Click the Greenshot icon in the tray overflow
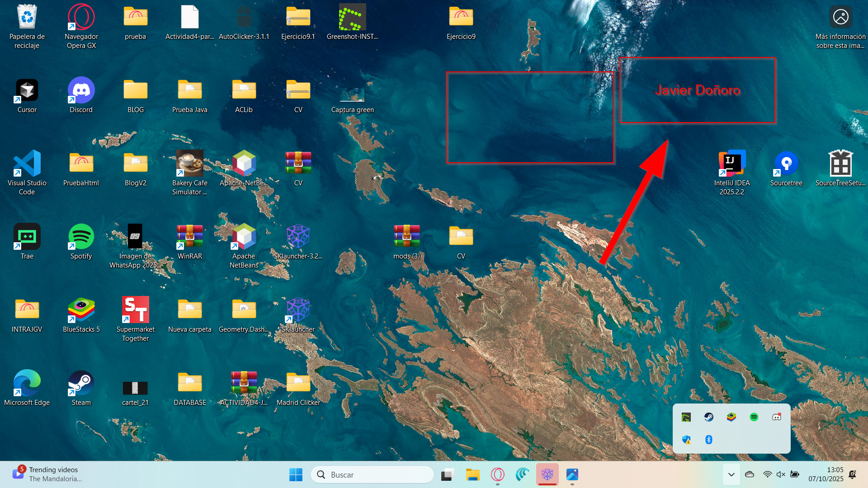This screenshot has height=488, width=868. tap(686, 417)
